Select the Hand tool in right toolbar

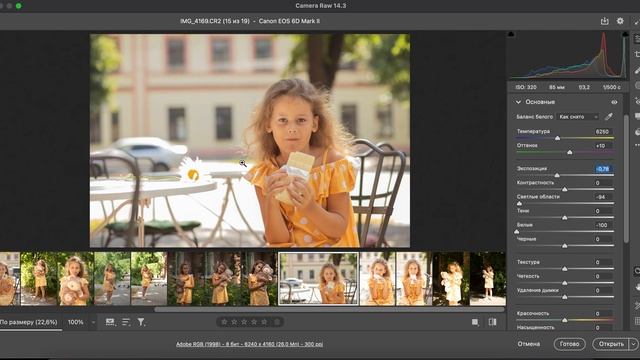coord(637,288)
